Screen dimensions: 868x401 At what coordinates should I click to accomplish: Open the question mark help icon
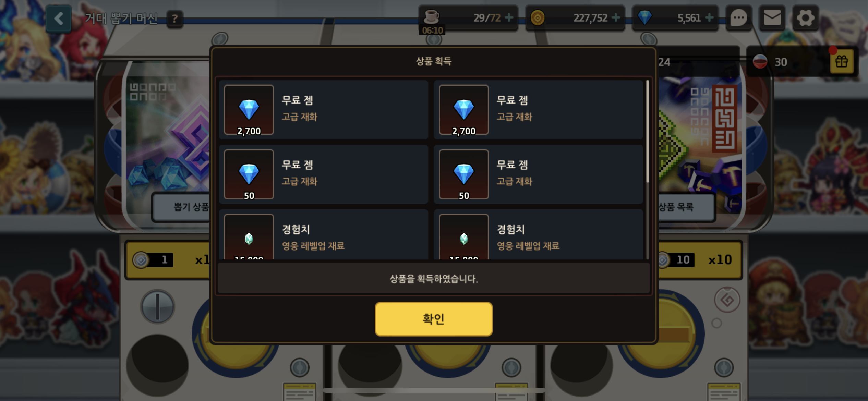175,19
